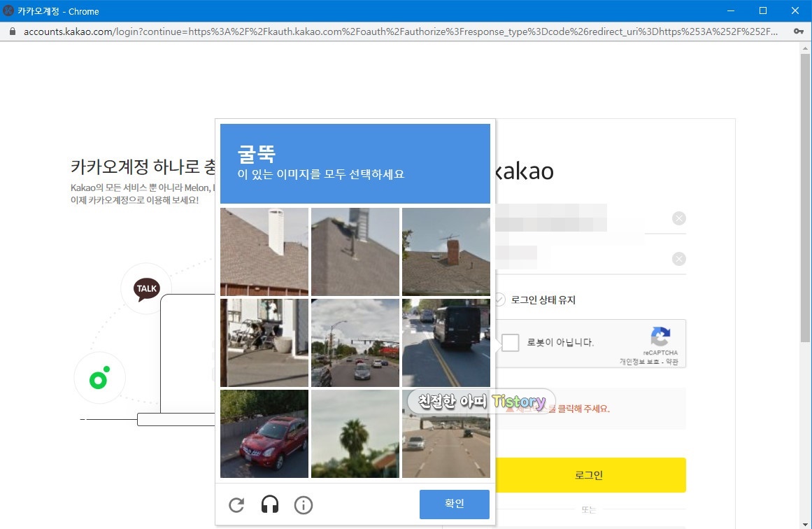Click the KakaoTalk TALK bubble icon
This screenshot has width=812, height=529.
pos(147,288)
